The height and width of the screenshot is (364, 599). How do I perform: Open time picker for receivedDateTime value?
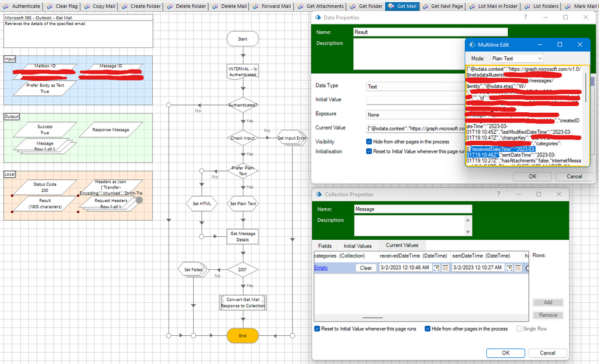(x=437, y=267)
